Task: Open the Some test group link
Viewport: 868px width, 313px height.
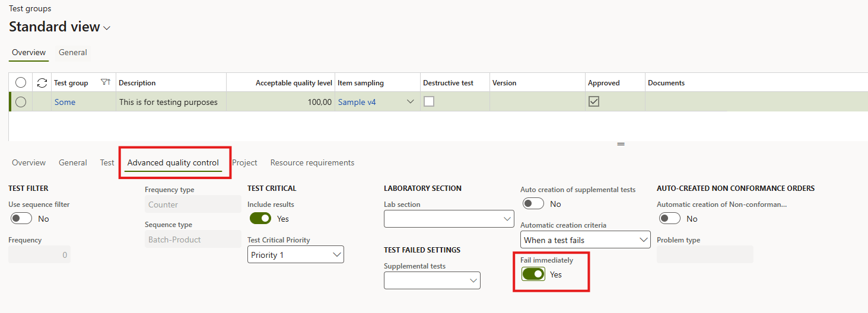Action: pyautogui.click(x=65, y=102)
